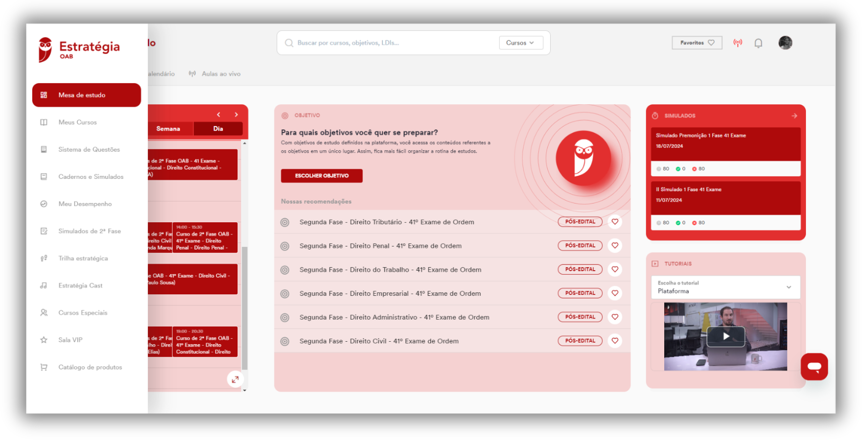Click Escolher Objetivo button

coord(322,175)
